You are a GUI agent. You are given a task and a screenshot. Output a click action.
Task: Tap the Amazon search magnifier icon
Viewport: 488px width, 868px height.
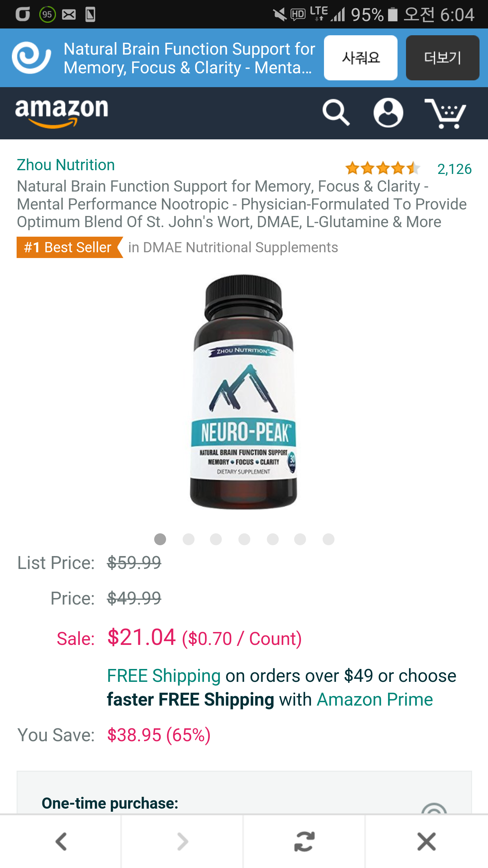336,113
